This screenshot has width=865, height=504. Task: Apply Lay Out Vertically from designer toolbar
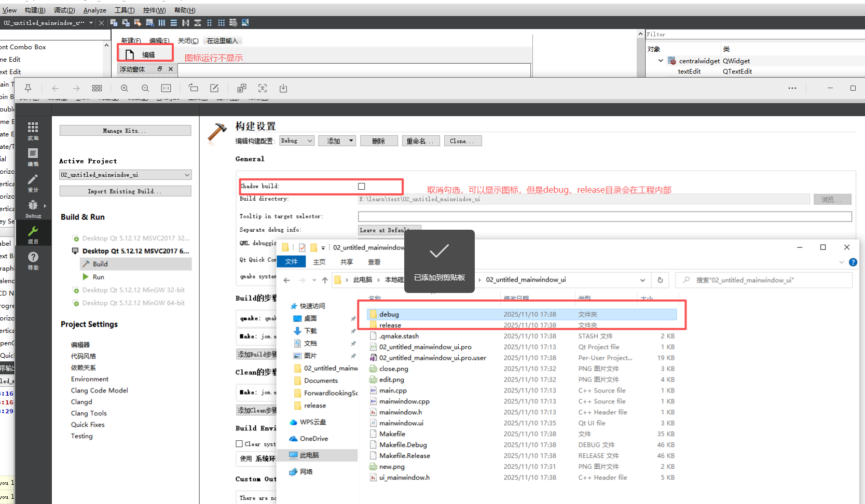click(x=174, y=23)
